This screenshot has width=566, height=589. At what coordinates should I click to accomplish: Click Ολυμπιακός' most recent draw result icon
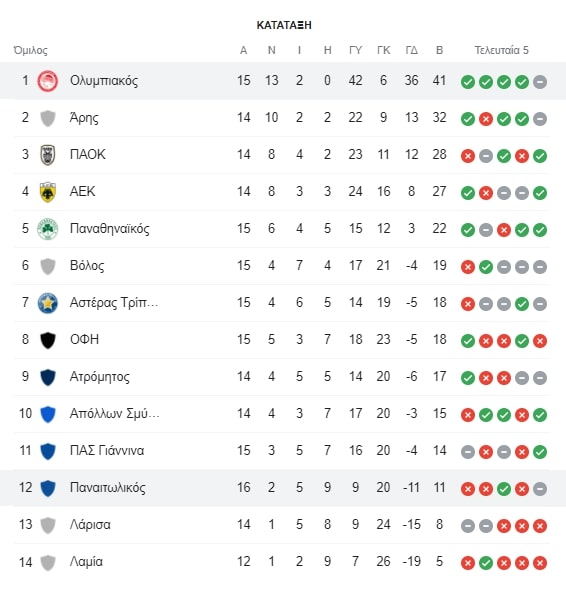tap(540, 82)
